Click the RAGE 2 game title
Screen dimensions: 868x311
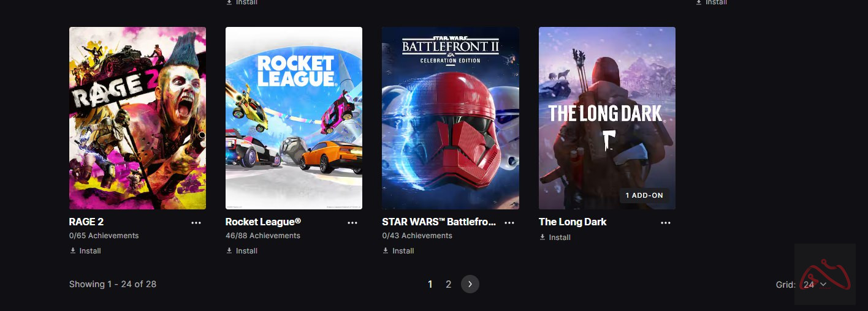click(x=86, y=222)
